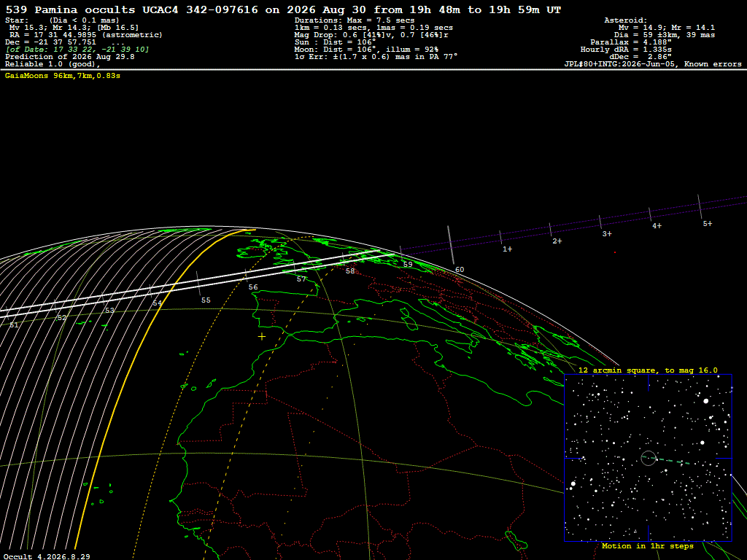747x560 pixels.
Task: Click time marker 52 on shadow path
Action: [62, 318]
